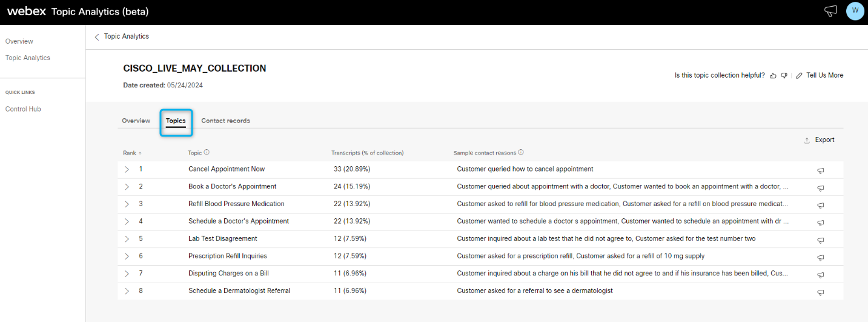This screenshot has height=322, width=868.
Task: Click info icon next to Sample contact reasons
Action: [521, 153]
